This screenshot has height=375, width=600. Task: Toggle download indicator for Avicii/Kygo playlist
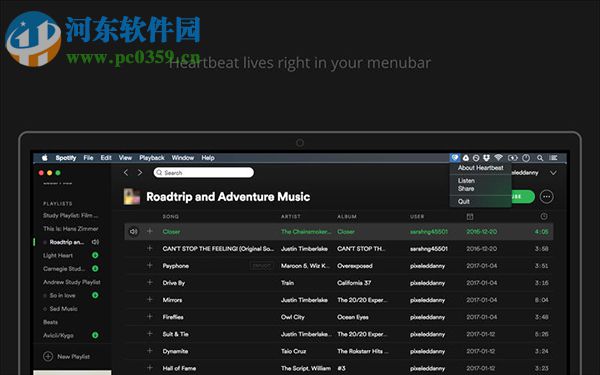95,335
